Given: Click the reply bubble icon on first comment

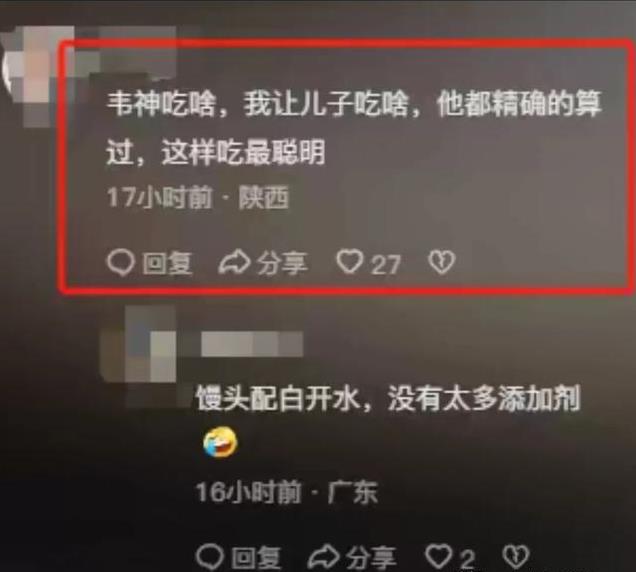Looking at the screenshot, I should coord(120,262).
